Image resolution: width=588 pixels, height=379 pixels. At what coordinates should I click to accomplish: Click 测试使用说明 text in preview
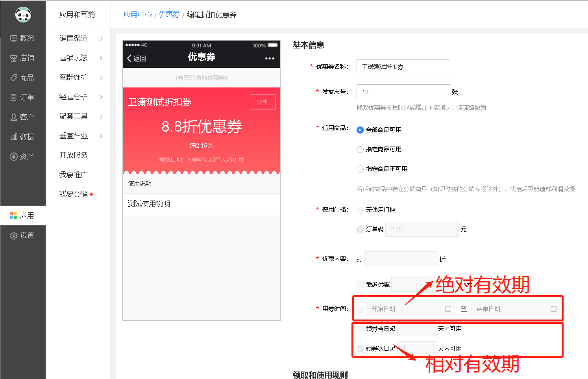(x=149, y=204)
